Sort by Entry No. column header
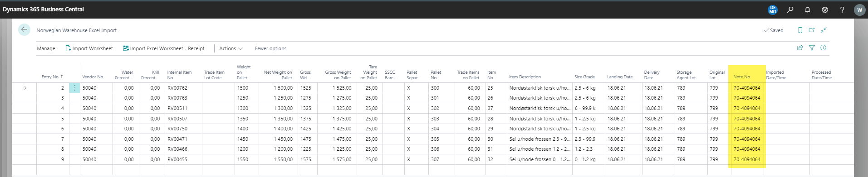Screen dimensions: 868x177 coord(52,77)
